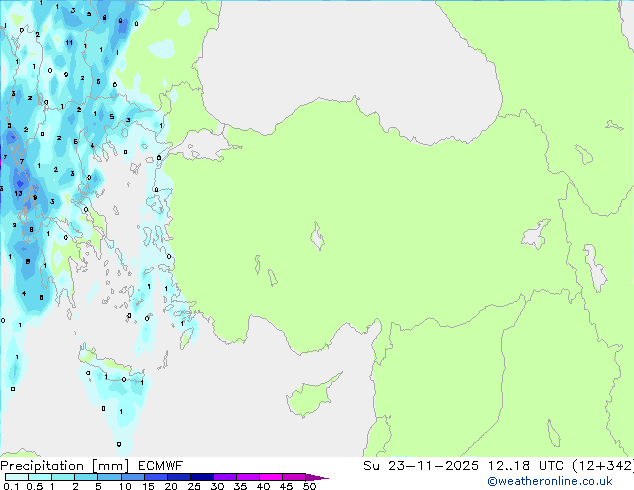Screen dimensions: 634x490
Task: Open the weatheronline.co.uk copyright link
Action: point(550,481)
